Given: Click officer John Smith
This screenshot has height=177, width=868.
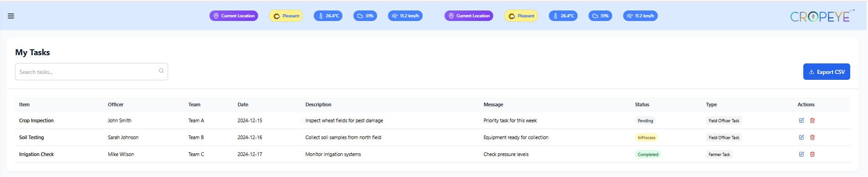Looking at the screenshot, I should coord(119,120).
